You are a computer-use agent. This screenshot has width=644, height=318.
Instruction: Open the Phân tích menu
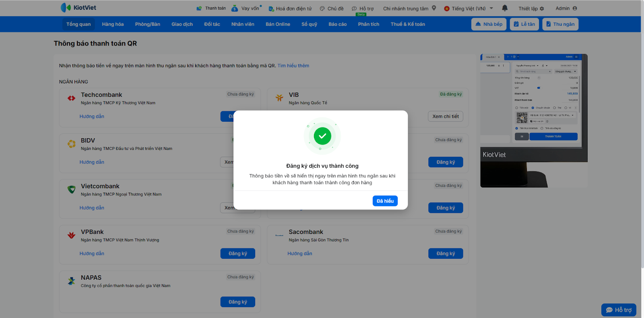click(x=369, y=24)
